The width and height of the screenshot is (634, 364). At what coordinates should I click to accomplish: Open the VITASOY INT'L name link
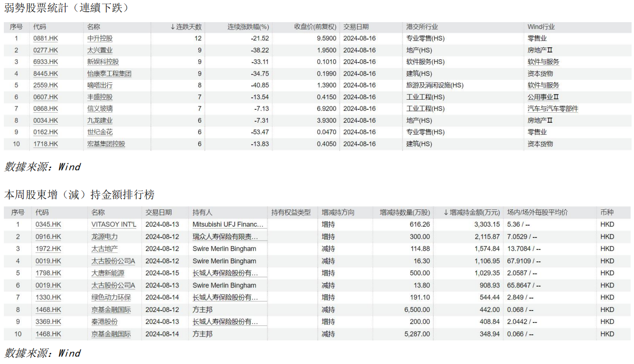(x=114, y=224)
